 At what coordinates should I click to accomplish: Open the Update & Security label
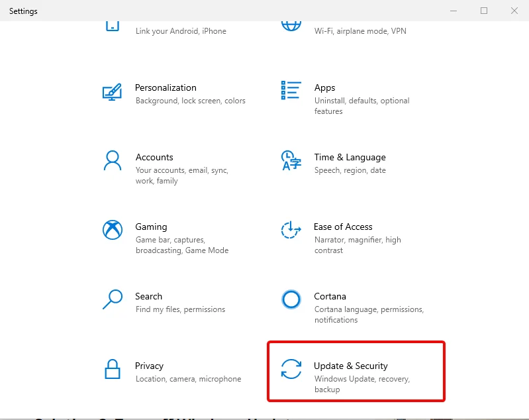350,366
